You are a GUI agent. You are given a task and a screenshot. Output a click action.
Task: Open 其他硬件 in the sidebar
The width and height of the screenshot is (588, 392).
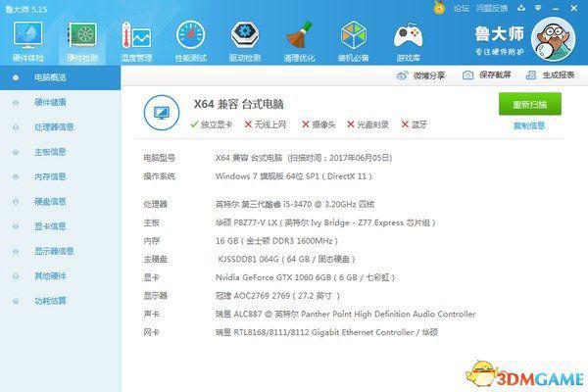point(50,276)
